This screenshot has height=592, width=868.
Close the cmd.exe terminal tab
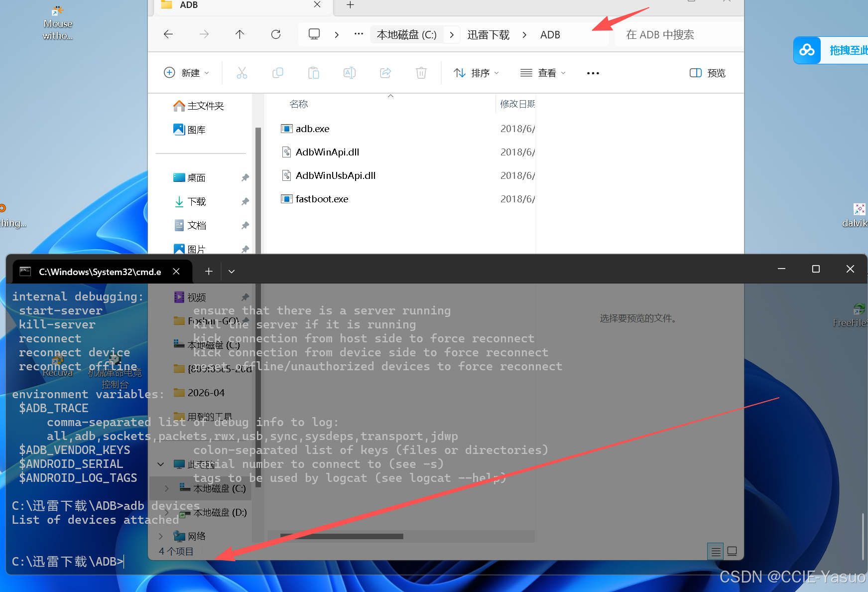pyautogui.click(x=176, y=271)
